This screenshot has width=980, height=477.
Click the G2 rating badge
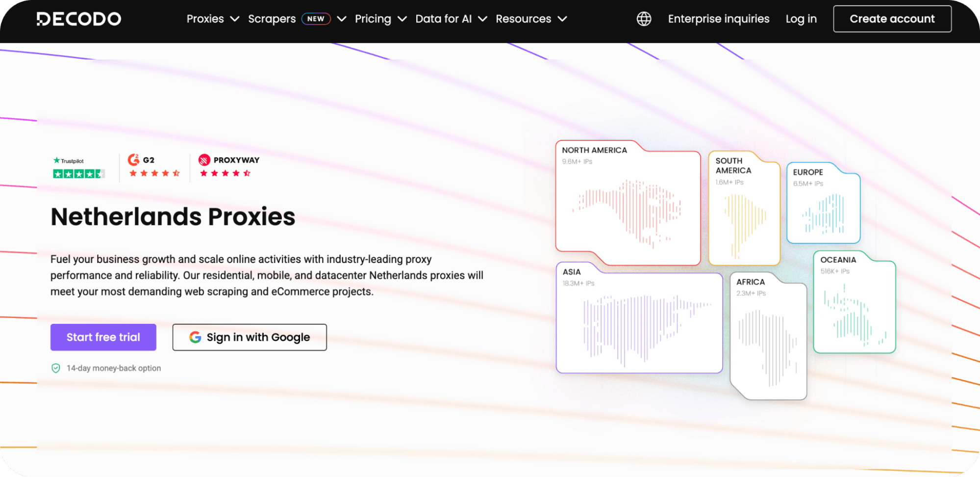[154, 166]
